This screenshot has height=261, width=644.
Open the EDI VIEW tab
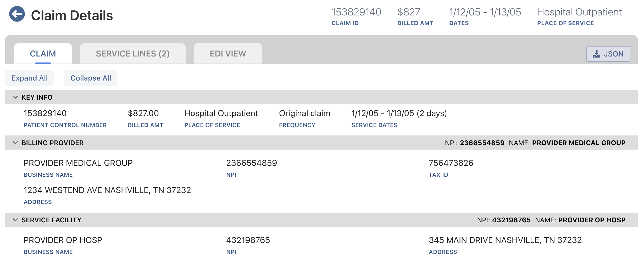coord(228,54)
